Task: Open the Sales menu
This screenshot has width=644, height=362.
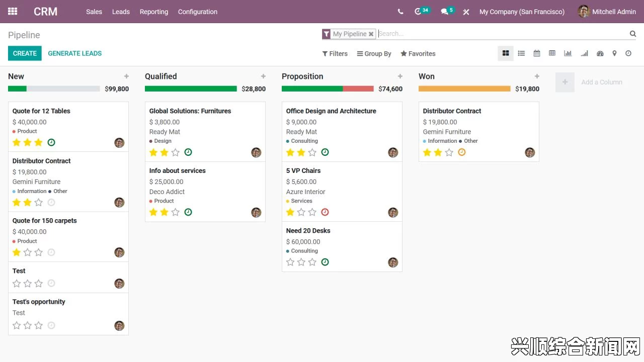Action: click(x=94, y=12)
